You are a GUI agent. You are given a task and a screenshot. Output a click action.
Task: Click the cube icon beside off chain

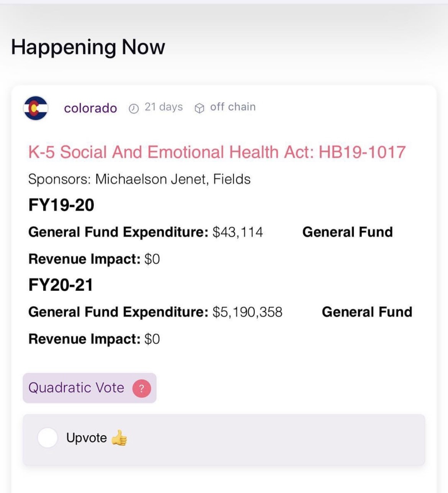pyautogui.click(x=199, y=109)
